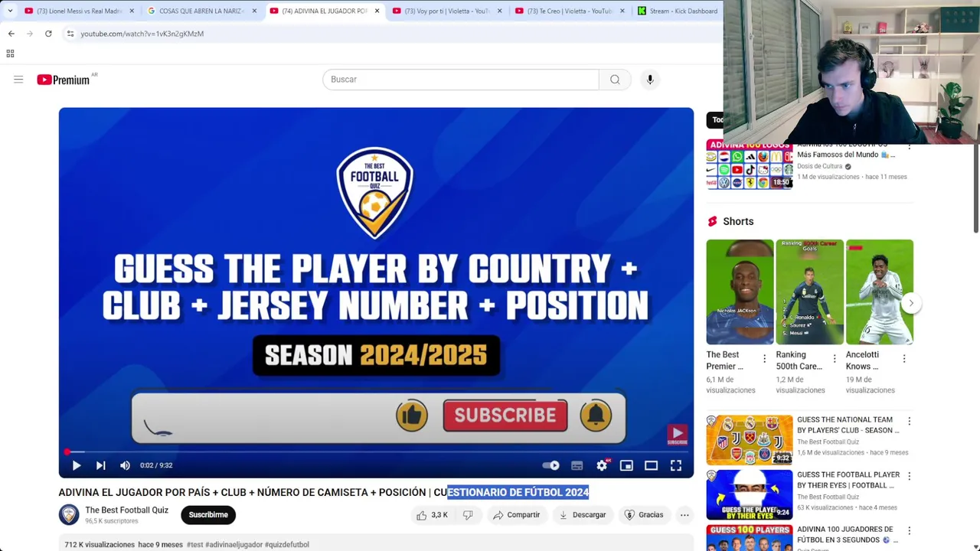The image size is (980, 551).
Task: Open YouTube hamburger guide menu
Action: [18, 80]
